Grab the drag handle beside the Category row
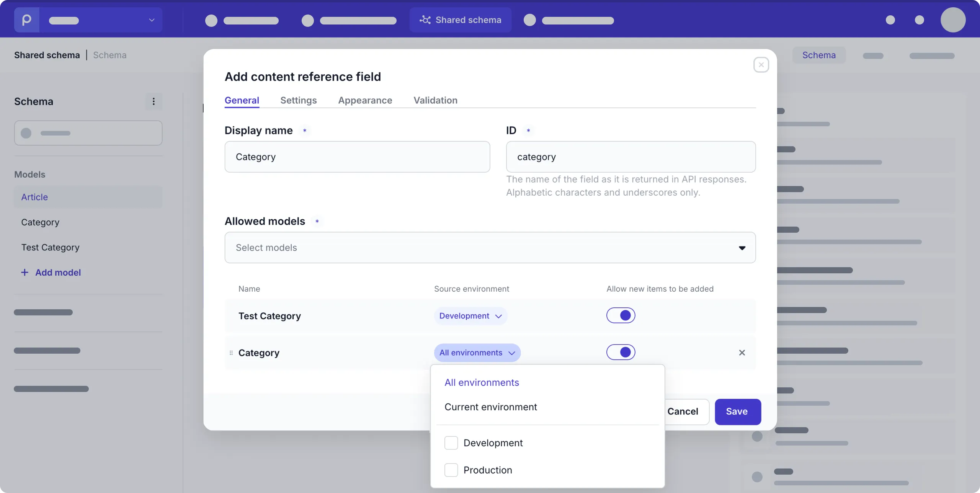The height and width of the screenshot is (493, 980). 231,353
